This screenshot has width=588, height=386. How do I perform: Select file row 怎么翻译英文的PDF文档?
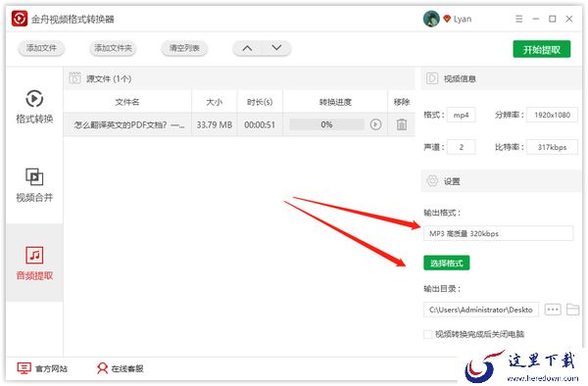(239, 124)
